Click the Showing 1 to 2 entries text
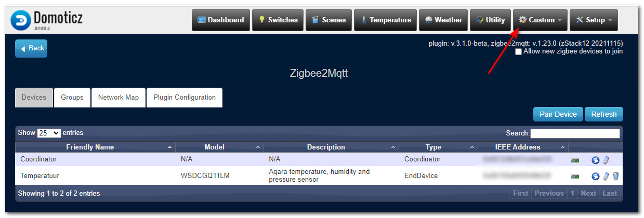644x218 pixels. coord(59,193)
